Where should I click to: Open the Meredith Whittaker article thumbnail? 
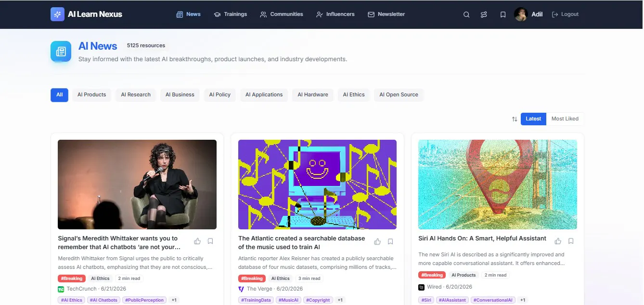pos(137,185)
